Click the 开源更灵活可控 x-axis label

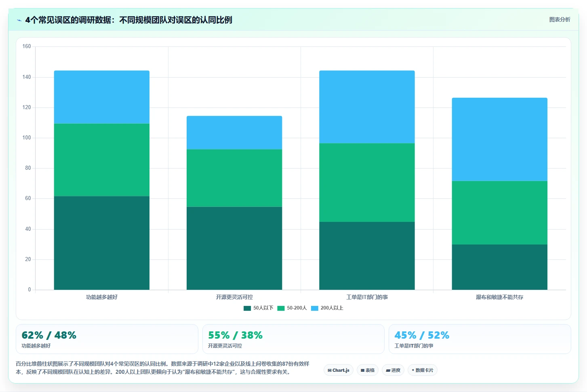click(x=234, y=297)
